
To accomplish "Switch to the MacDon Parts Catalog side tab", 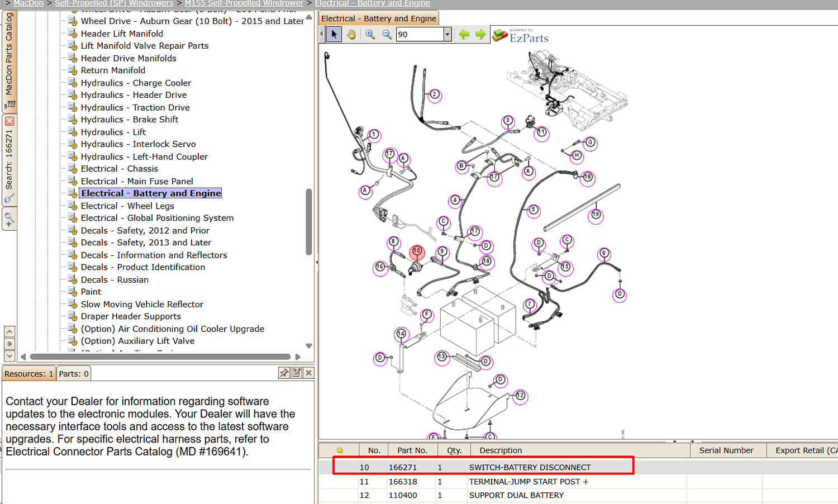I will (9, 60).
